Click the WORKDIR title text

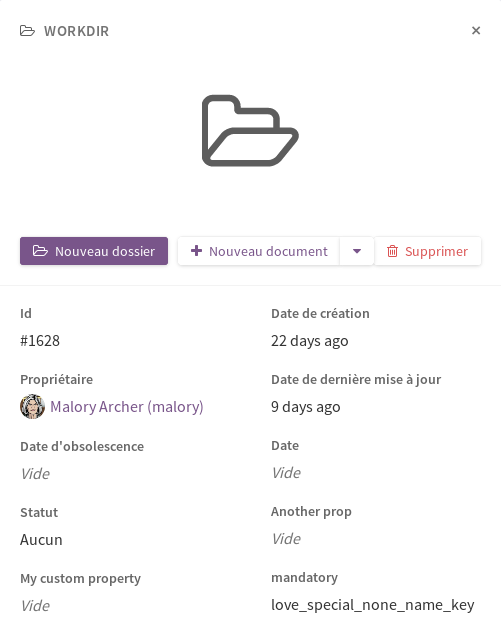tap(76, 31)
